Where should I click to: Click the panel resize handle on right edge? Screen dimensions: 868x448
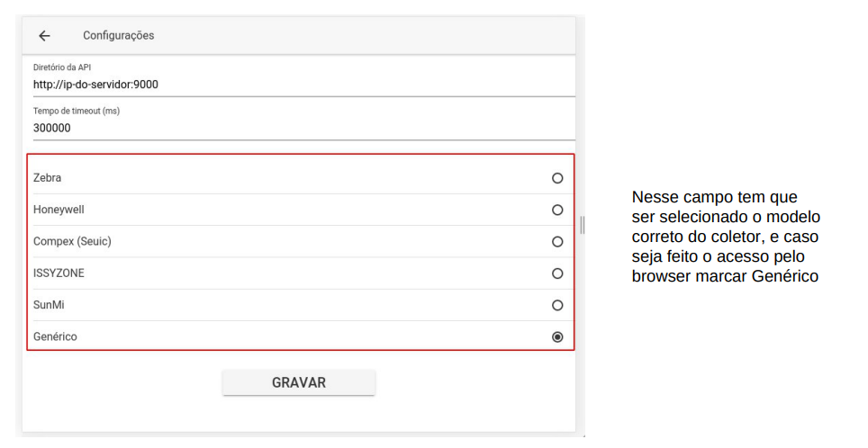tap(582, 225)
